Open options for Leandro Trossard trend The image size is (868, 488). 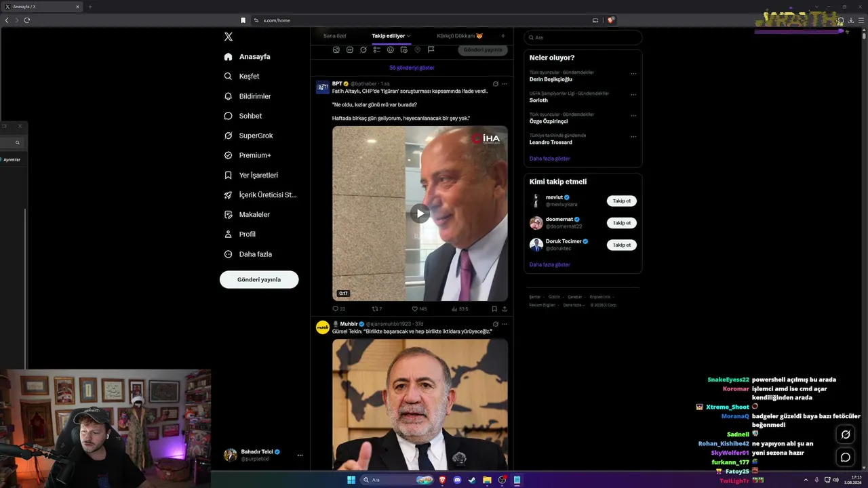coord(633,136)
